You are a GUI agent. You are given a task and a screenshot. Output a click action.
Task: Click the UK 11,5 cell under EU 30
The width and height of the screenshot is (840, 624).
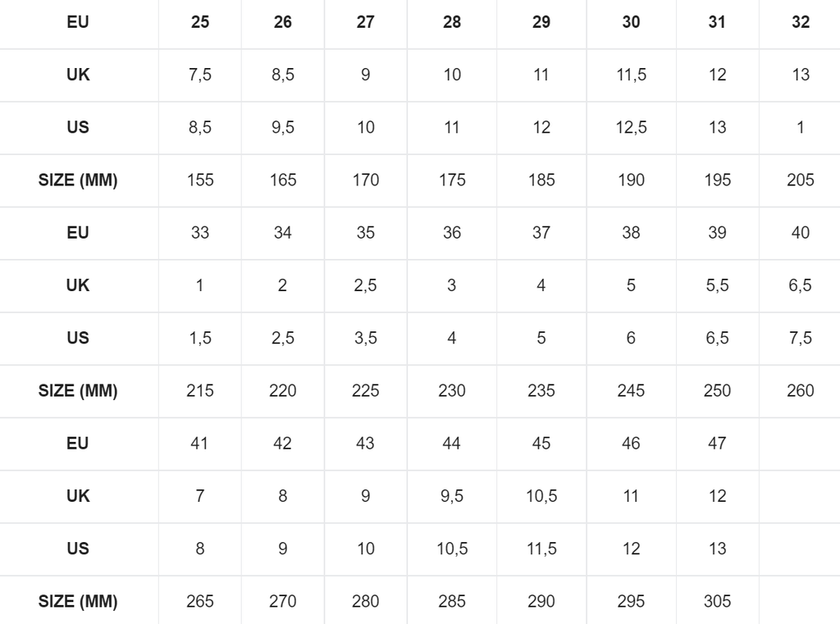tap(631, 75)
